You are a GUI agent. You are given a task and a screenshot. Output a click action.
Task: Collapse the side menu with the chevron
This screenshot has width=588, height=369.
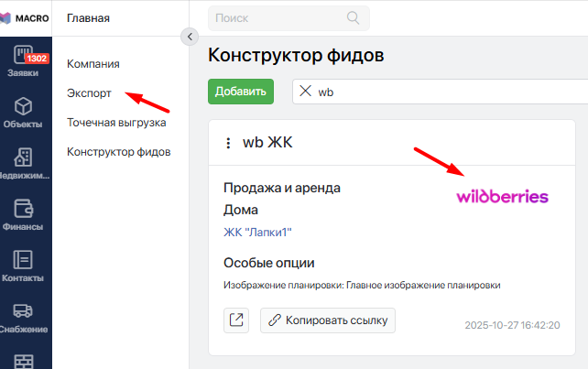pos(190,37)
